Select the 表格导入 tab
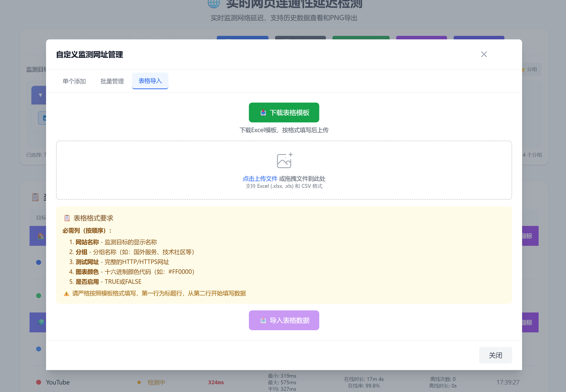Viewport: 566px width, 392px height. click(x=150, y=81)
